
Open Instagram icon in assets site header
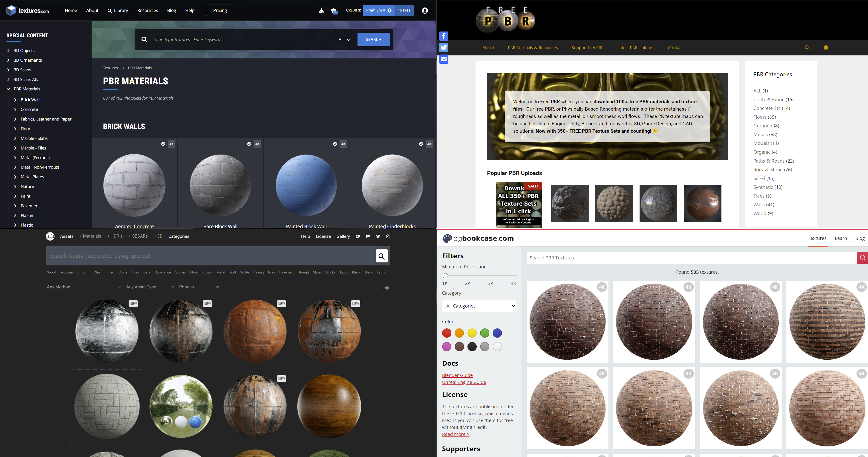[388, 236]
